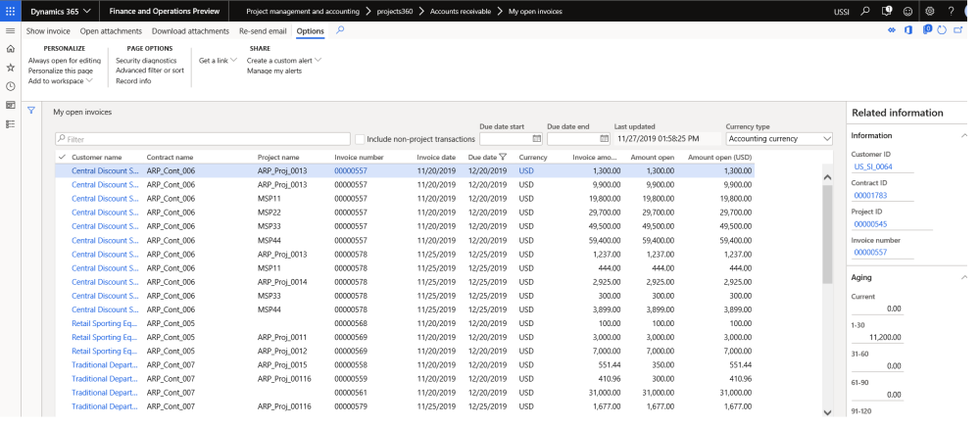Open the Due date start calendar picker

pyautogui.click(x=536, y=139)
